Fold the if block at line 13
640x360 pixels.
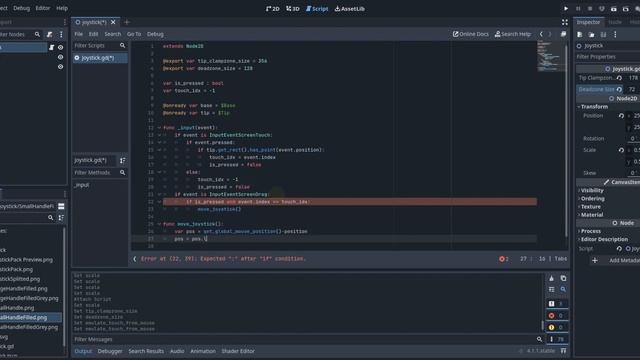(x=159, y=135)
